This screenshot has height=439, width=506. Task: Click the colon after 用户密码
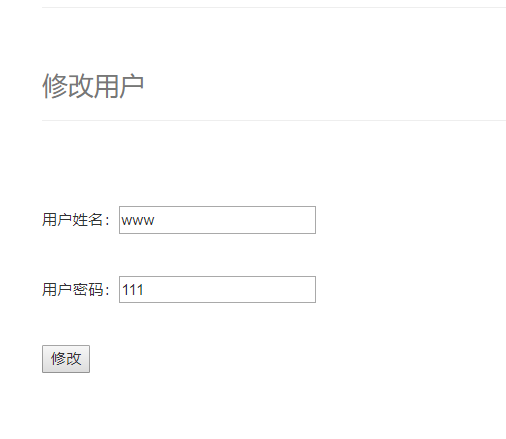pyautogui.click(x=107, y=290)
